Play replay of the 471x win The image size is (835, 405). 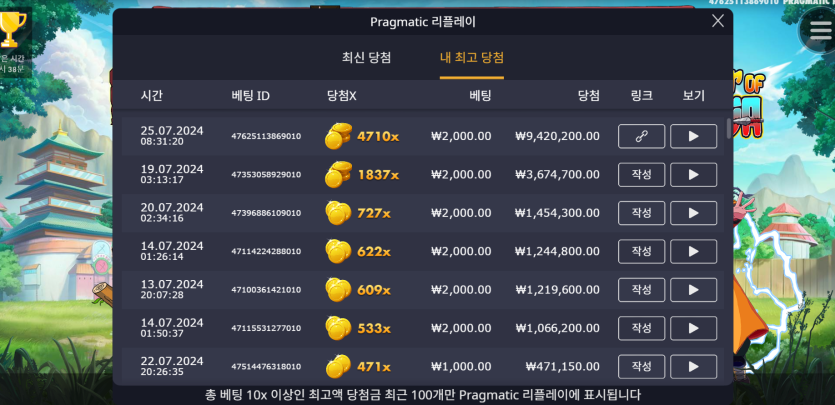[693, 366]
